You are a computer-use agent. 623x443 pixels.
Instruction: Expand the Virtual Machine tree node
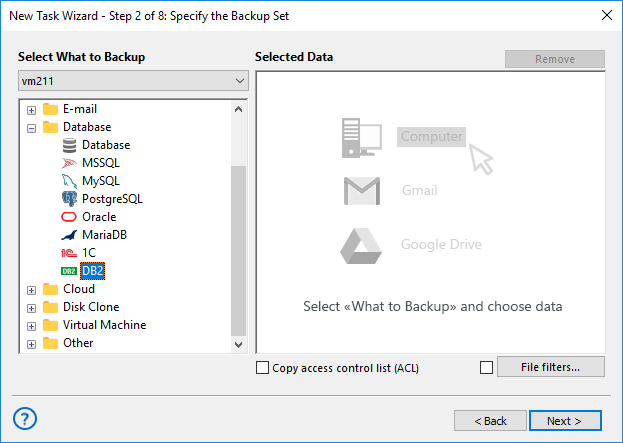(31, 326)
